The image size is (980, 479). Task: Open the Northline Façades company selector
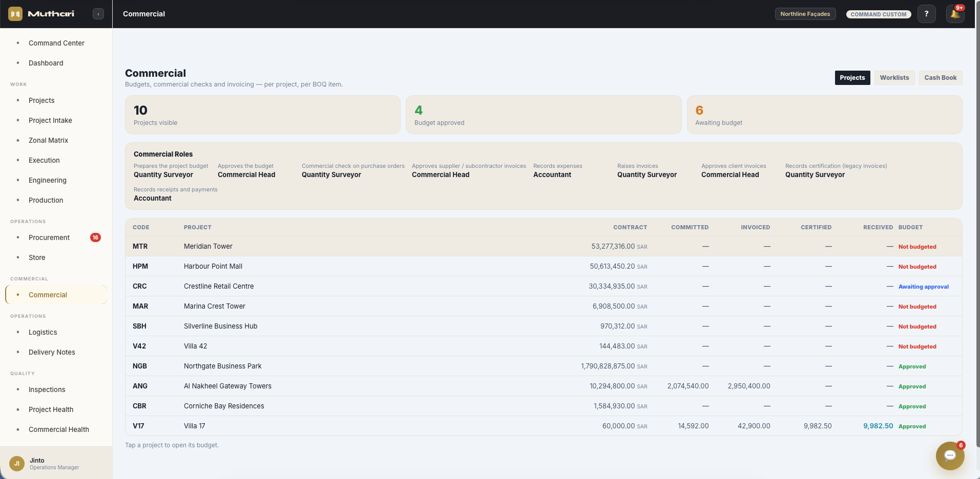[x=805, y=14]
